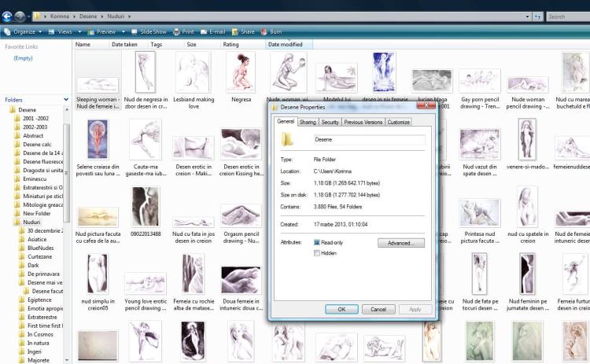Click the Print toolbar icon

[x=176, y=32]
